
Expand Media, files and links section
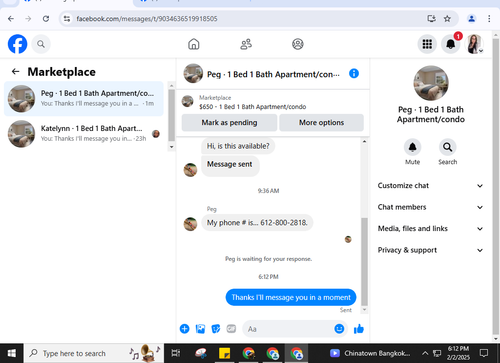(x=430, y=229)
